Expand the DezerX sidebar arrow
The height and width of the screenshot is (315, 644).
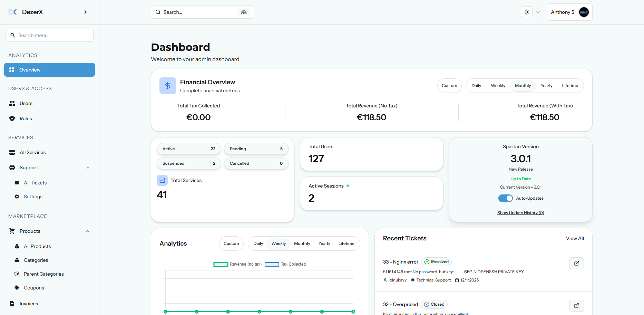point(85,12)
